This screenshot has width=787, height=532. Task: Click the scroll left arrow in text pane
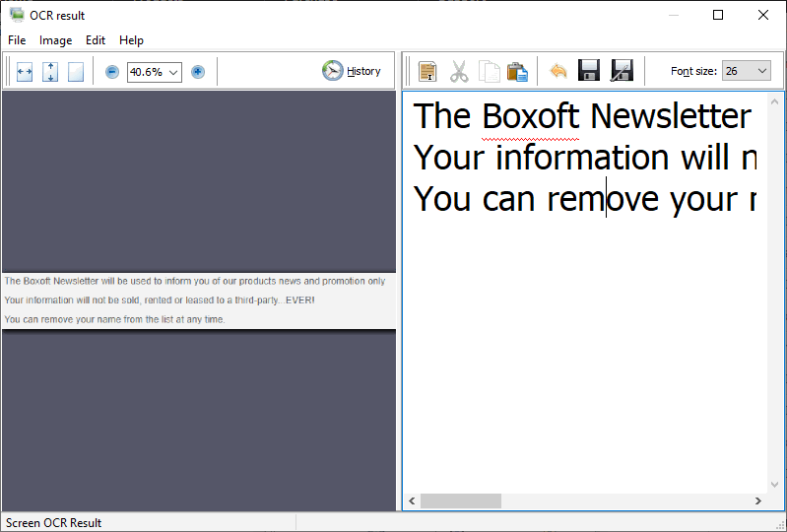click(x=412, y=500)
